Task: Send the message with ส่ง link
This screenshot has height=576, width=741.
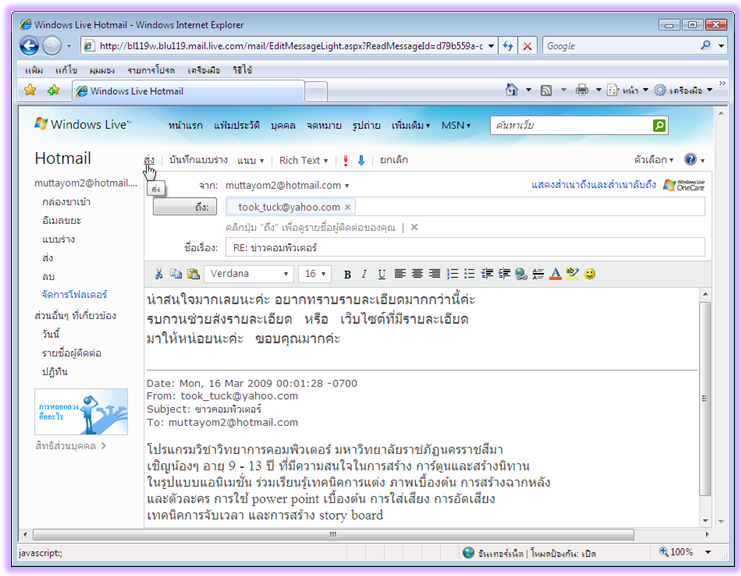Action: coord(149,160)
